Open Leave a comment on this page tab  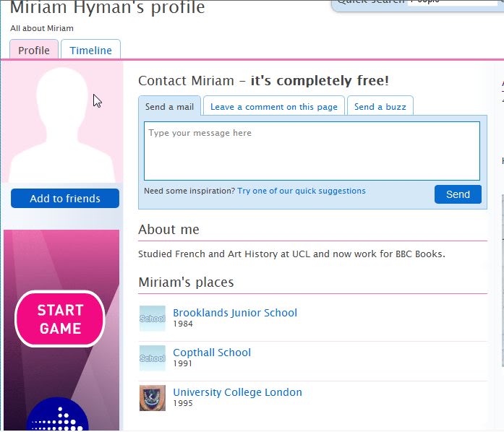click(x=274, y=106)
